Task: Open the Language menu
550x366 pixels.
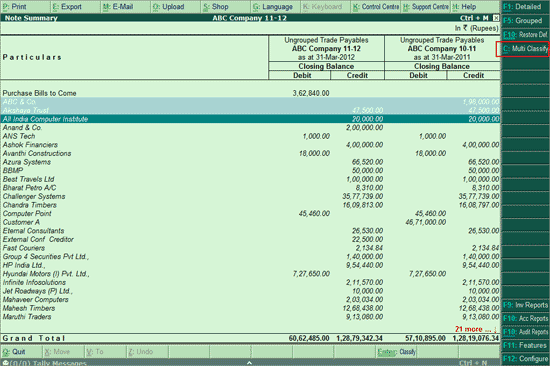Action: pos(275,7)
